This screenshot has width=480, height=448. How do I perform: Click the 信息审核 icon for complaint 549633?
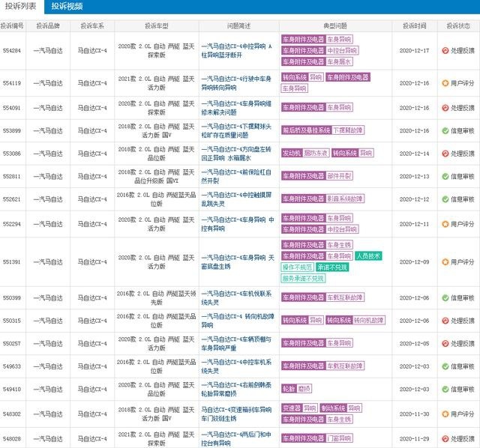coord(445,366)
